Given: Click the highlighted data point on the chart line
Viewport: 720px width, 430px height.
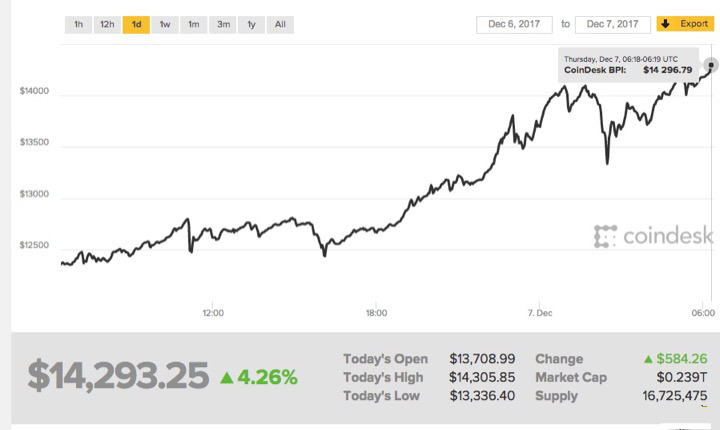Looking at the screenshot, I should click(x=711, y=65).
